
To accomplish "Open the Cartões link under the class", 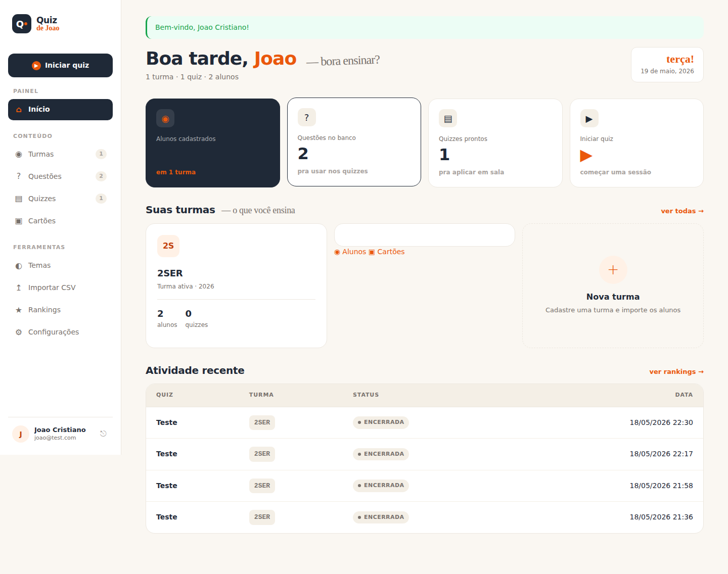I will tap(386, 252).
